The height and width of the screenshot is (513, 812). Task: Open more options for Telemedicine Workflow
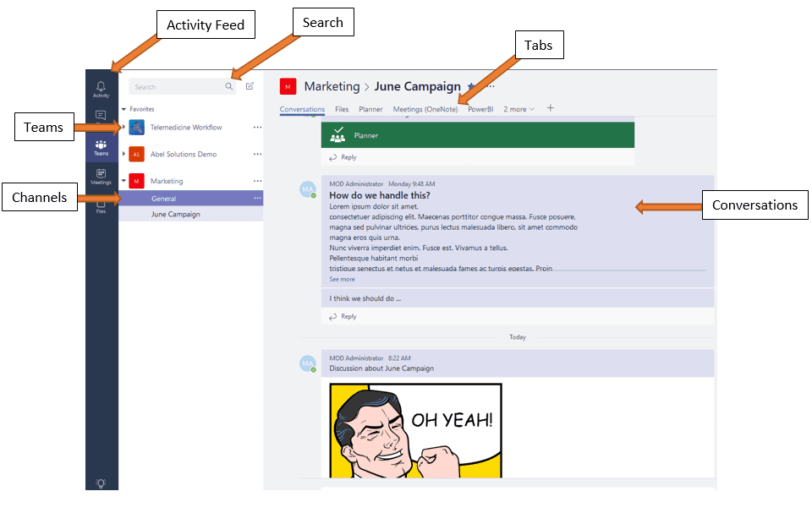click(x=257, y=127)
